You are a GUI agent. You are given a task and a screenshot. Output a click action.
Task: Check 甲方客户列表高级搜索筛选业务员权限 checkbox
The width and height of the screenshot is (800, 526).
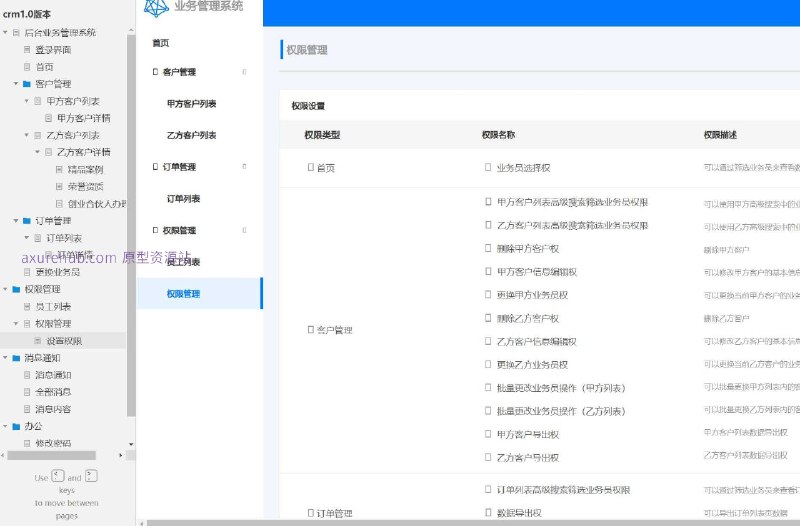488,202
